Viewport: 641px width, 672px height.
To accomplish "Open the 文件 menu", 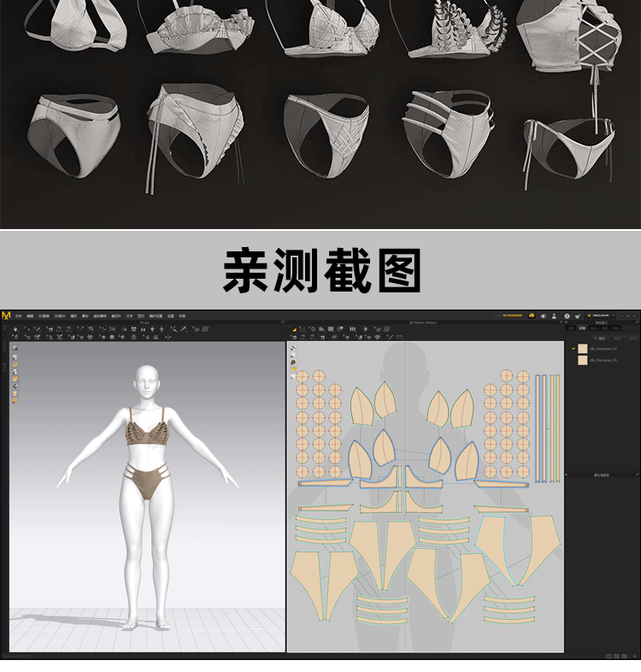I will click(x=18, y=315).
